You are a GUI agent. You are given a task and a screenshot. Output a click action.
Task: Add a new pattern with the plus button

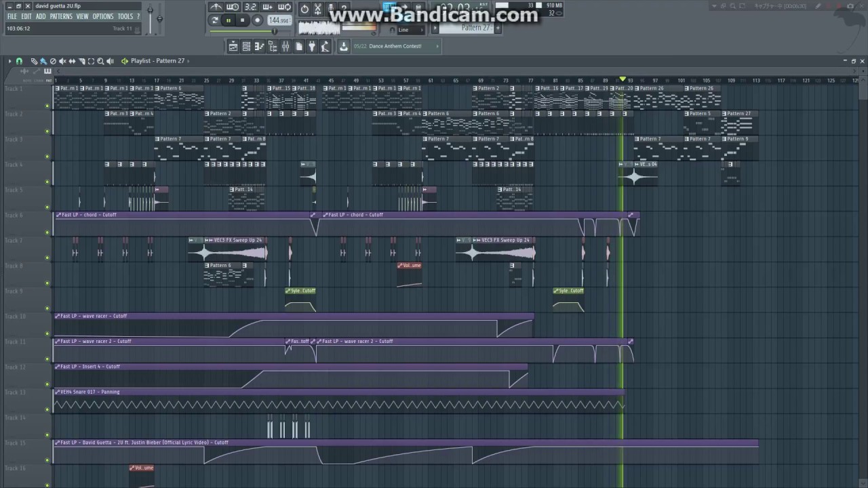pyautogui.click(x=498, y=28)
